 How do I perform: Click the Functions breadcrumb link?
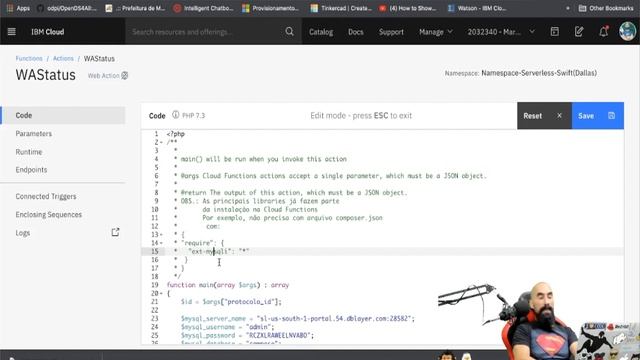29,58
